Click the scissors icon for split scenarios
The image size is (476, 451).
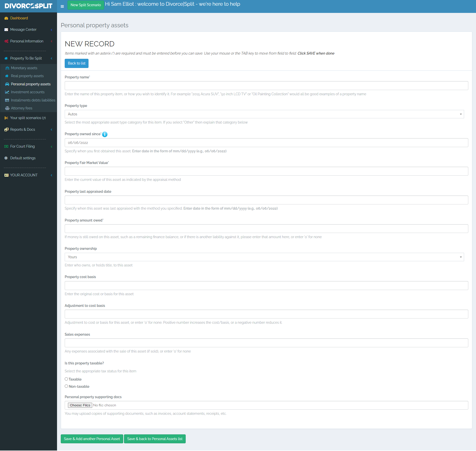(x=6, y=118)
